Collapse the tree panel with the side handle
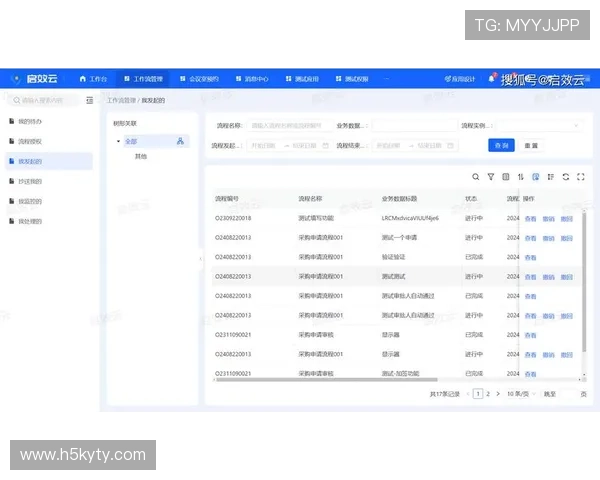The image size is (600, 480). coord(201,259)
